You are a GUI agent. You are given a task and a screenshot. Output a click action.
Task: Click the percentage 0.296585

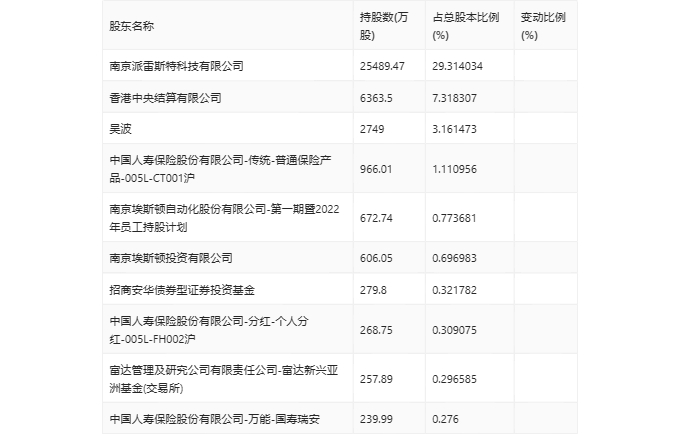coord(454,379)
